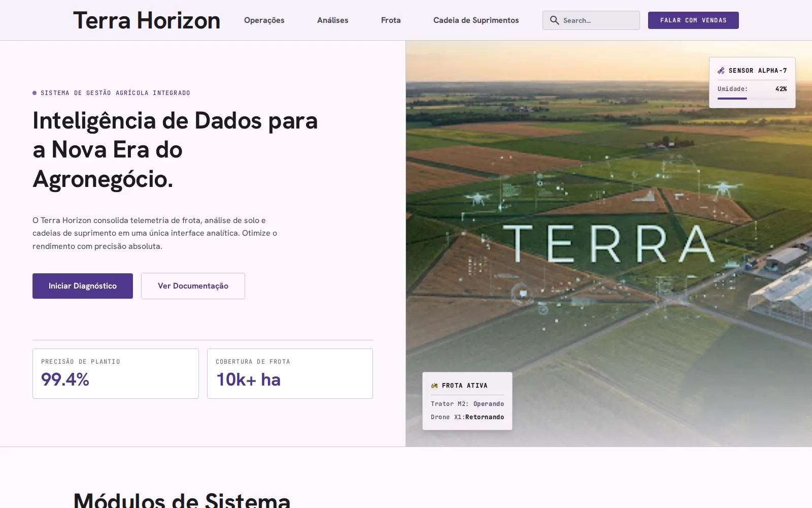Click the 'FROTA ATIVA' card title
812x508 pixels.
tap(464, 386)
